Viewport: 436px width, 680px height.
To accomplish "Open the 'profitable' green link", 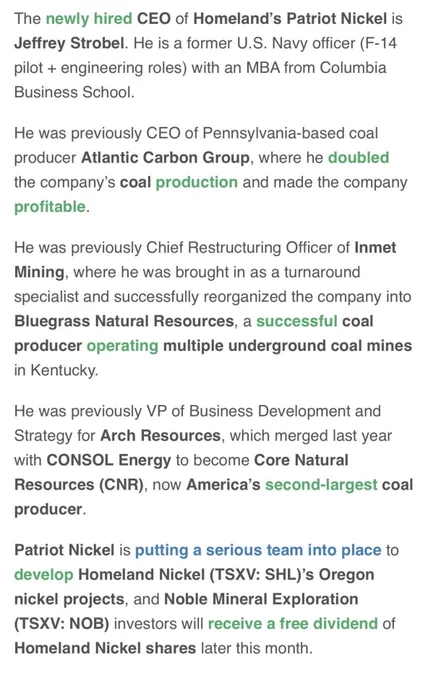I will [x=50, y=206].
